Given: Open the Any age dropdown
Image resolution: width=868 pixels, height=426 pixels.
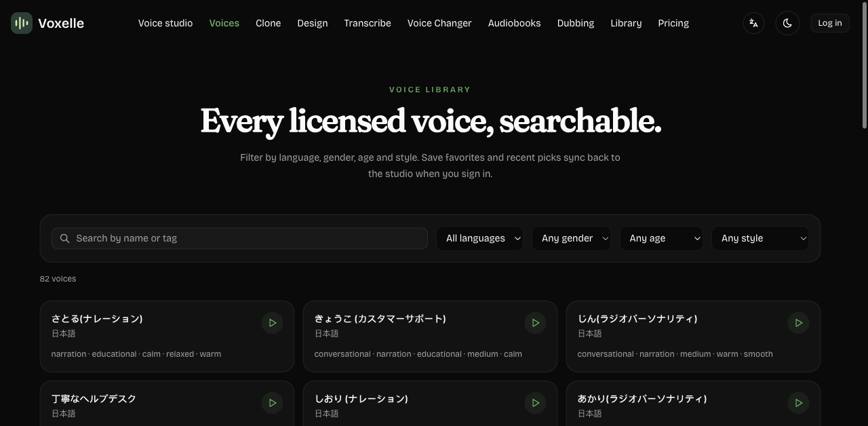Looking at the screenshot, I should [661, 239].
